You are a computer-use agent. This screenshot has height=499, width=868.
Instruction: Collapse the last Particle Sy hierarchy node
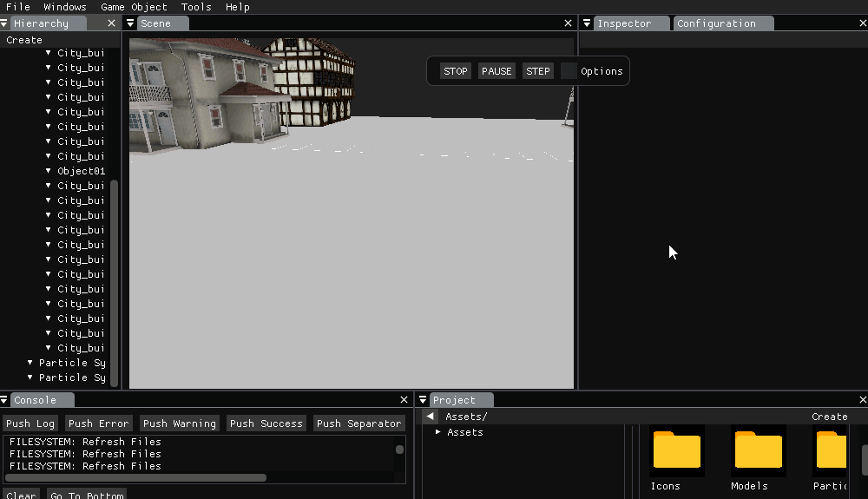point(30,378)
